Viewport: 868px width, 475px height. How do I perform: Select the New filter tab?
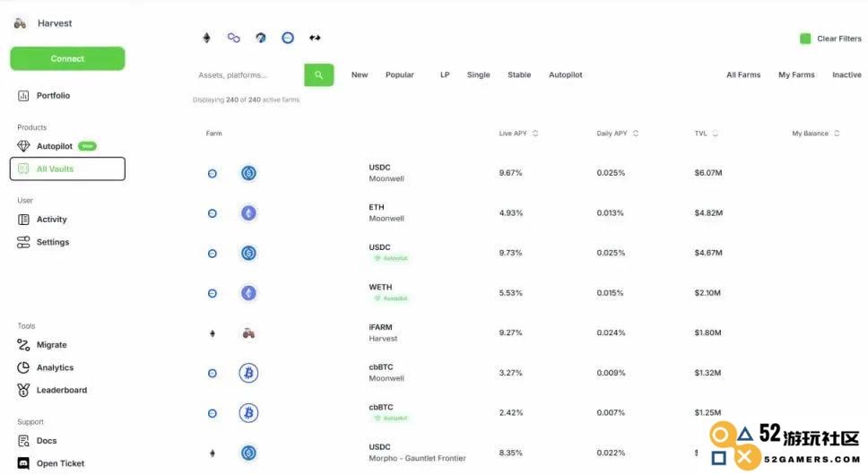[x=360, y=74]
